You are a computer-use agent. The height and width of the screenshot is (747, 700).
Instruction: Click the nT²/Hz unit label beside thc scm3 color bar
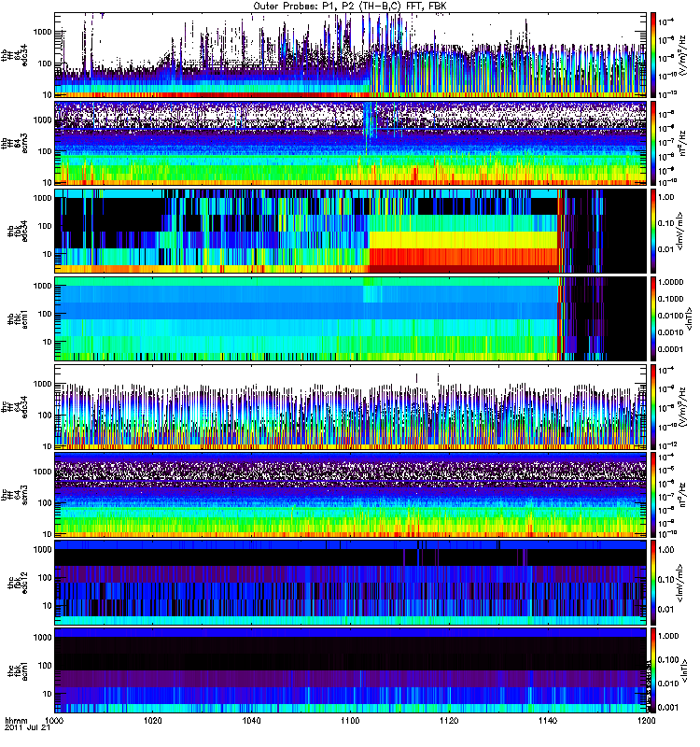683,495
